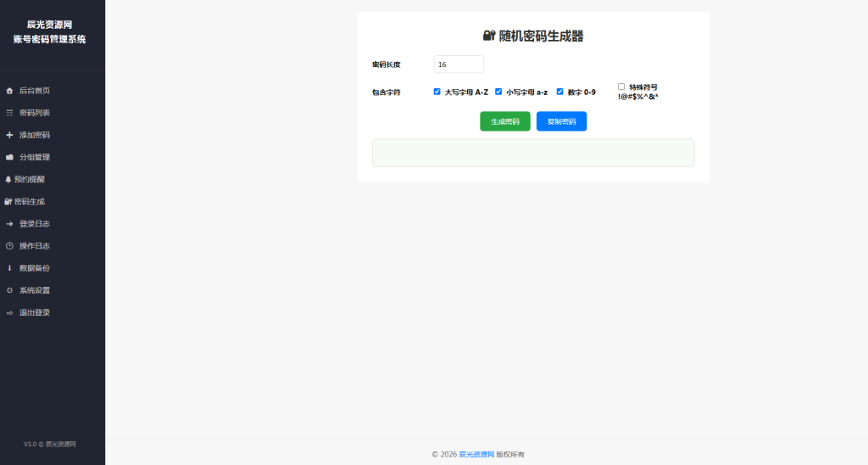Image resolution: width=868 pixels, height=465 pixels.
Task: Enable 特殊符号 checkbox
Action: click(x=621, y=87)
